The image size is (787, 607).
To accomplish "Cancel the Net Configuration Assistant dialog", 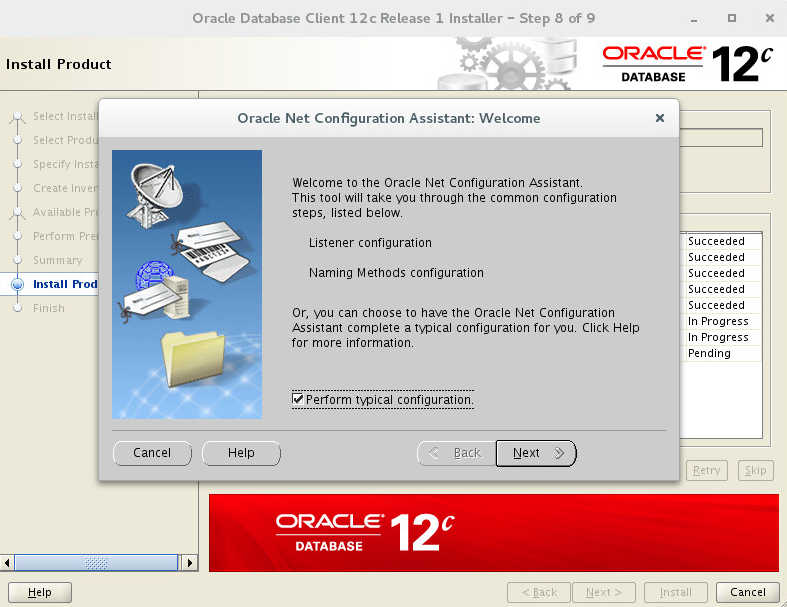I will pos(152,453).
